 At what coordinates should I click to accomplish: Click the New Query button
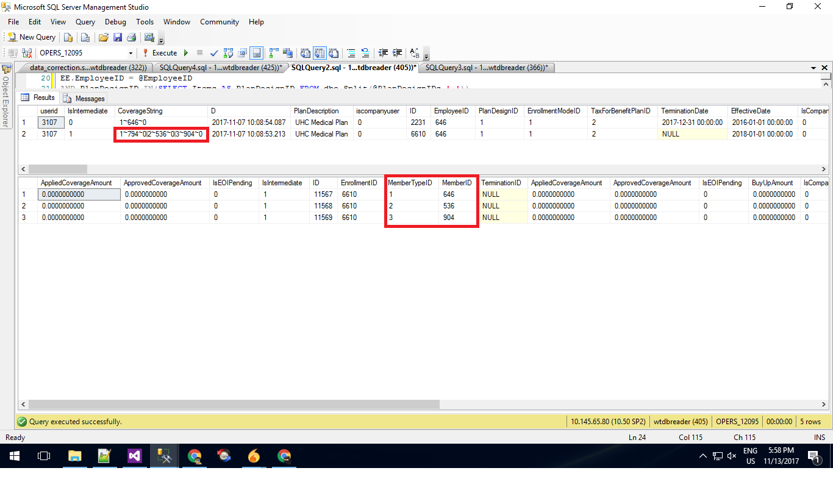32,37
